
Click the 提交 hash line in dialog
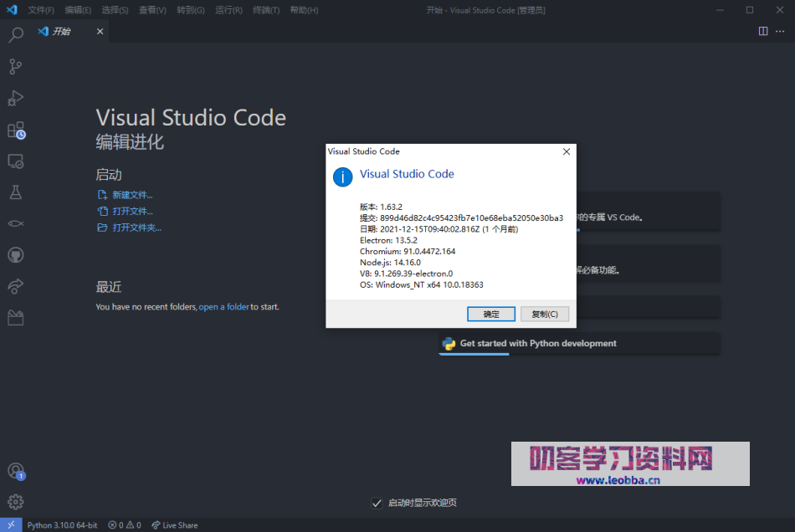coord(461,217)
